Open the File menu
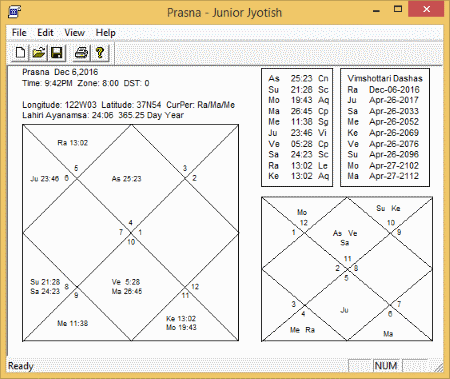Screen dimensions: 450x379 click(19, 33)
